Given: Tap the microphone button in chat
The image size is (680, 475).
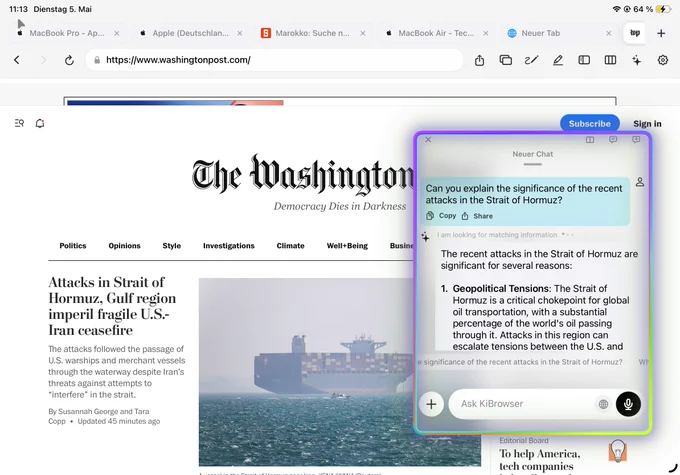Looking at the screenshot, I should [x=628, y=404].
